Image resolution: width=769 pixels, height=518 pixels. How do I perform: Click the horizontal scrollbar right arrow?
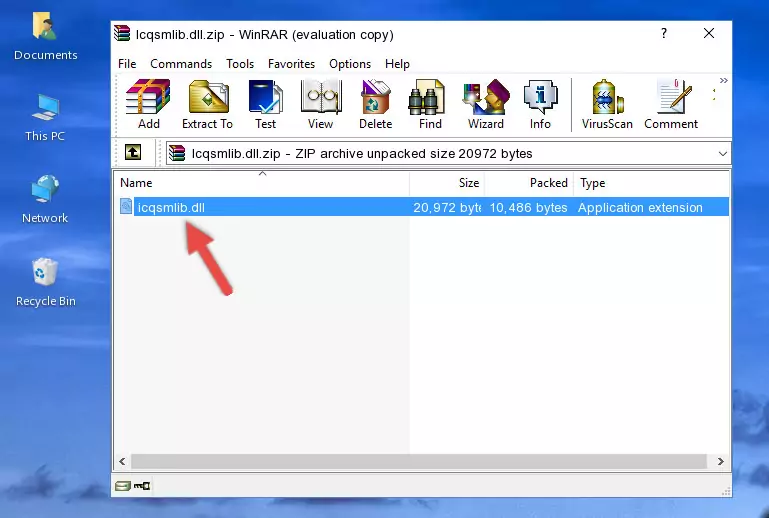pyautogui.click(x=720, y=461)
